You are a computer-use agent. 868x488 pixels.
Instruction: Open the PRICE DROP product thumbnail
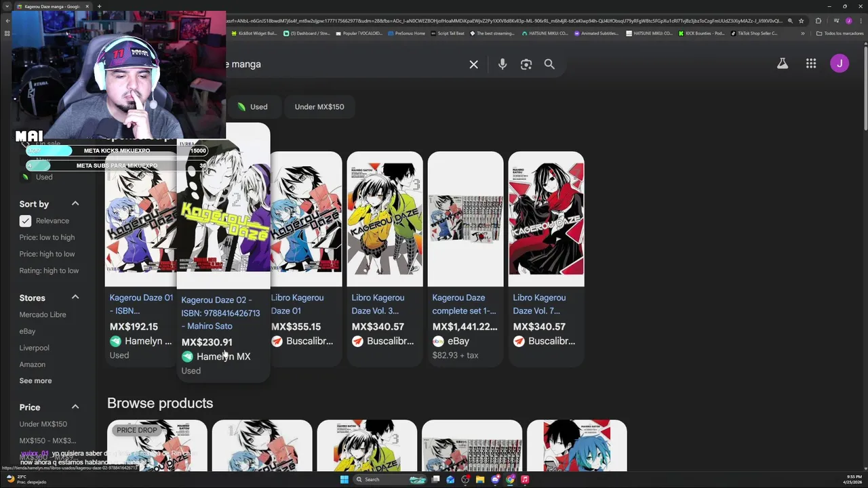point(157,445)
